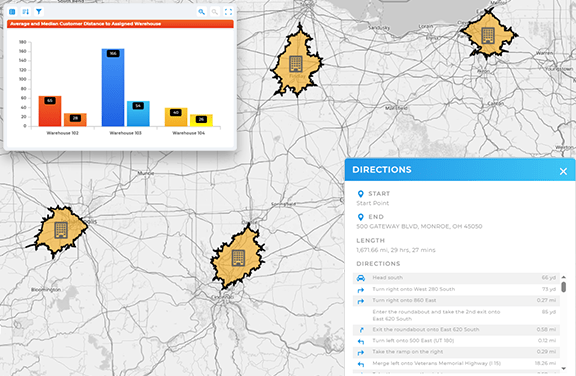Click the blue Warehouse 103 average bar
Viewport: 576px width, 376px height.
(x=113, y=87)
